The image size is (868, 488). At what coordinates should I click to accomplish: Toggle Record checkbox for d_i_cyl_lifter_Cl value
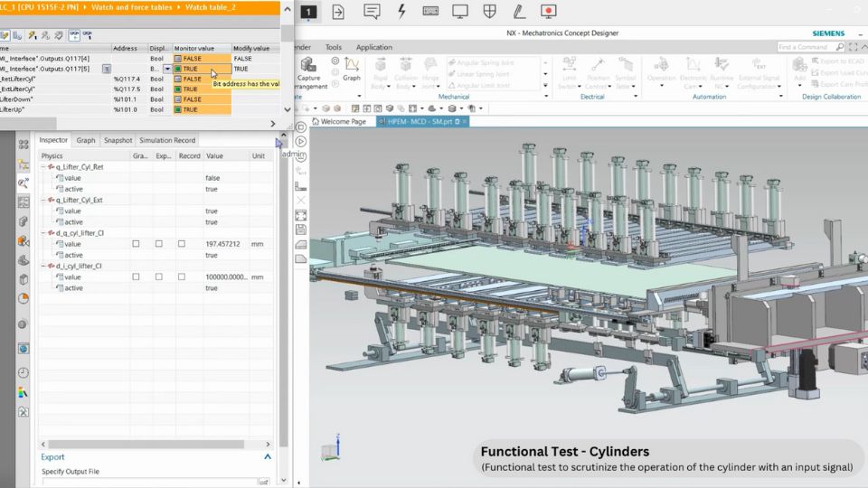point(182,277)
